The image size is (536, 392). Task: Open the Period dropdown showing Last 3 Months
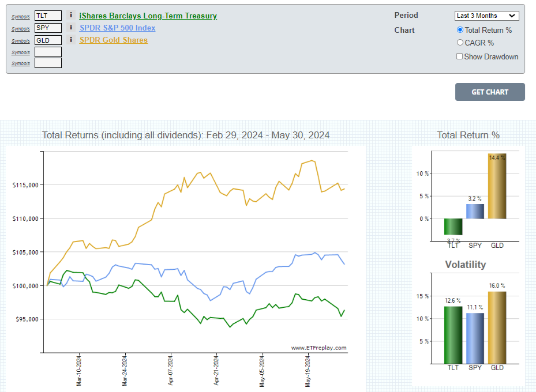pos(486,16)
